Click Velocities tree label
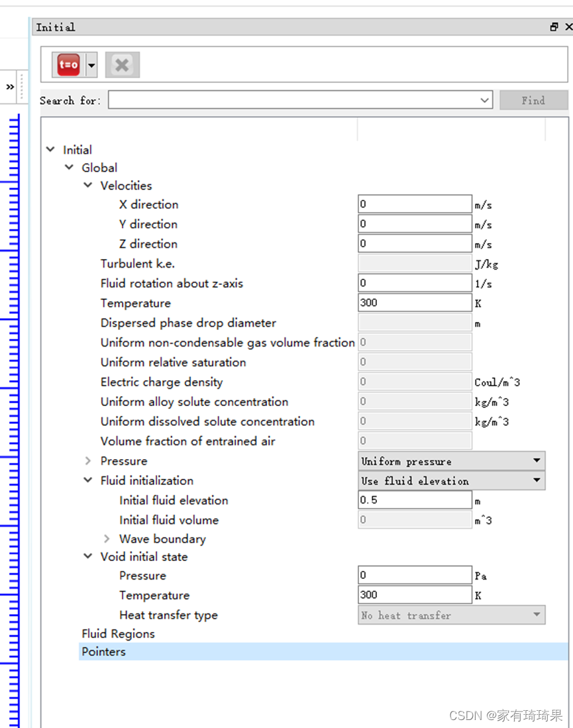Screen dimensions: 573x728 pyautogui.click(x=126, y=185)
